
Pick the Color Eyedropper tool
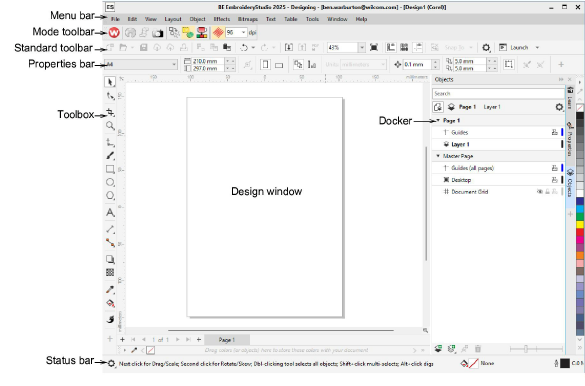[110, 289]
